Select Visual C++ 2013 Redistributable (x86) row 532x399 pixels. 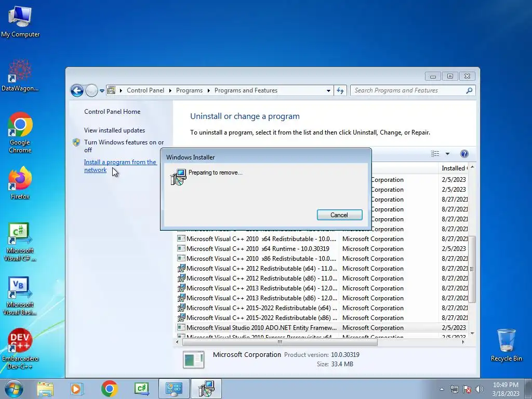[x=322, y=298]
